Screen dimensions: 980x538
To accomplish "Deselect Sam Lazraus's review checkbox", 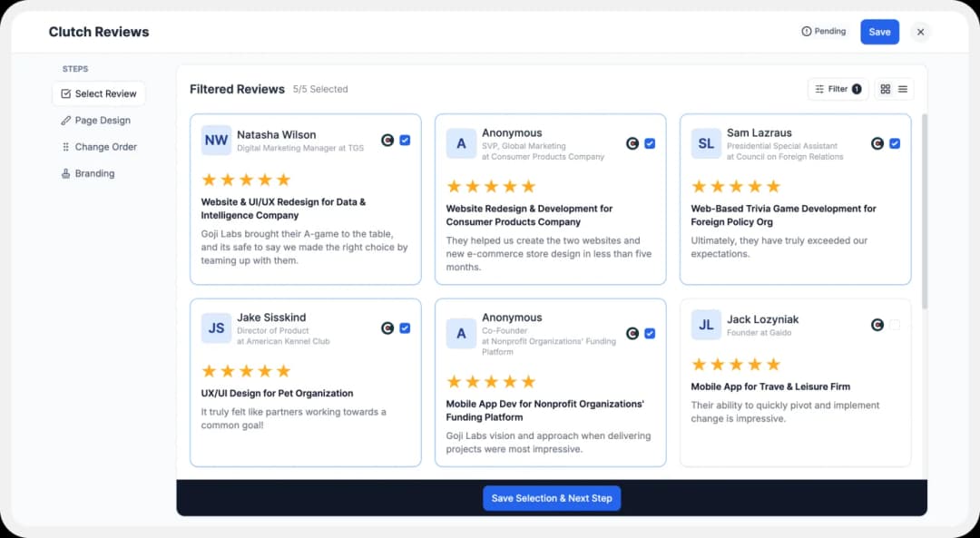I will tap(895, 143).
